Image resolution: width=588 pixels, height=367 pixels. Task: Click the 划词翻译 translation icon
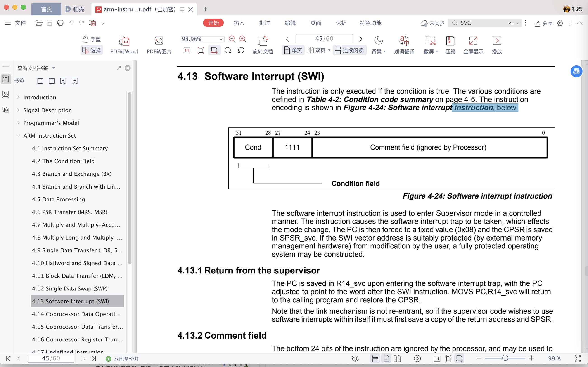pos(404,41)
